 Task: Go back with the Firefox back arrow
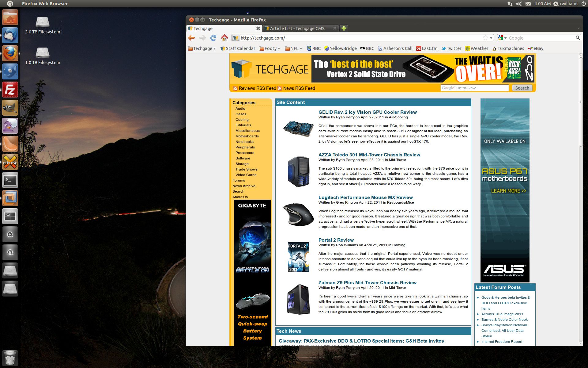pyautogui.click(x=192, y=38)
